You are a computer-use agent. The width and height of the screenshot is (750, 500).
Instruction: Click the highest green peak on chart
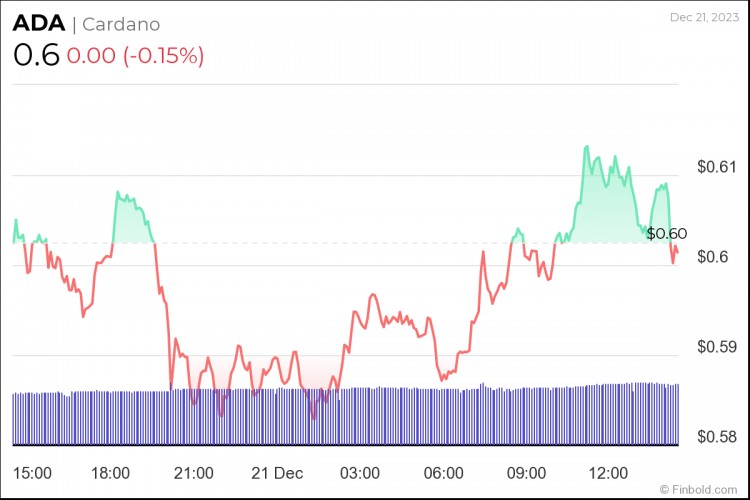(x=586, y=147)
